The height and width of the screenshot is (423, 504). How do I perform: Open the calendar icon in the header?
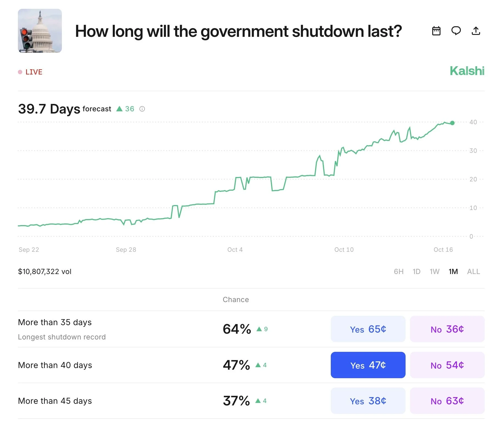point(436,31)
